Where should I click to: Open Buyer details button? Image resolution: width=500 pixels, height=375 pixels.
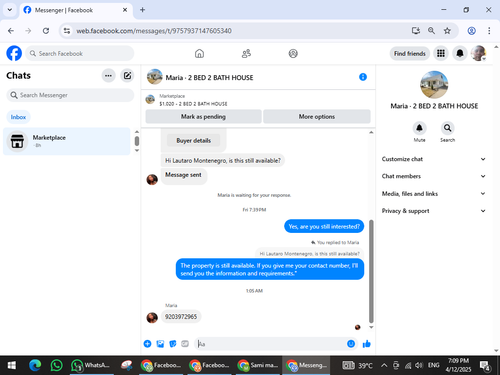(x=193, y=140)
